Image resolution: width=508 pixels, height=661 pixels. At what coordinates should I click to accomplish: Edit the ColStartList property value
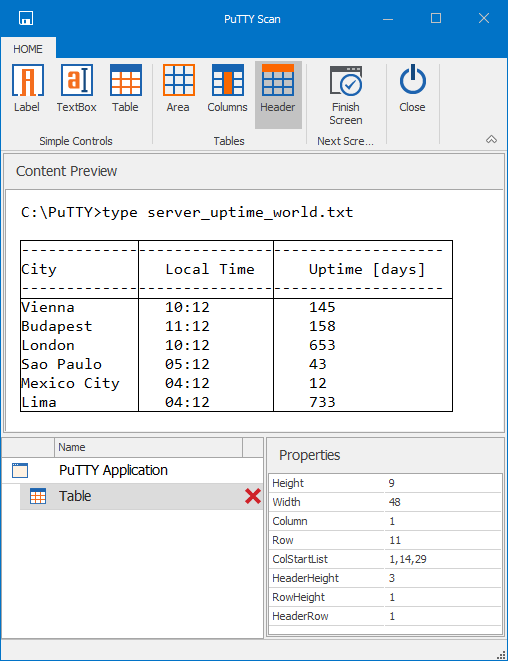point(443,559)
